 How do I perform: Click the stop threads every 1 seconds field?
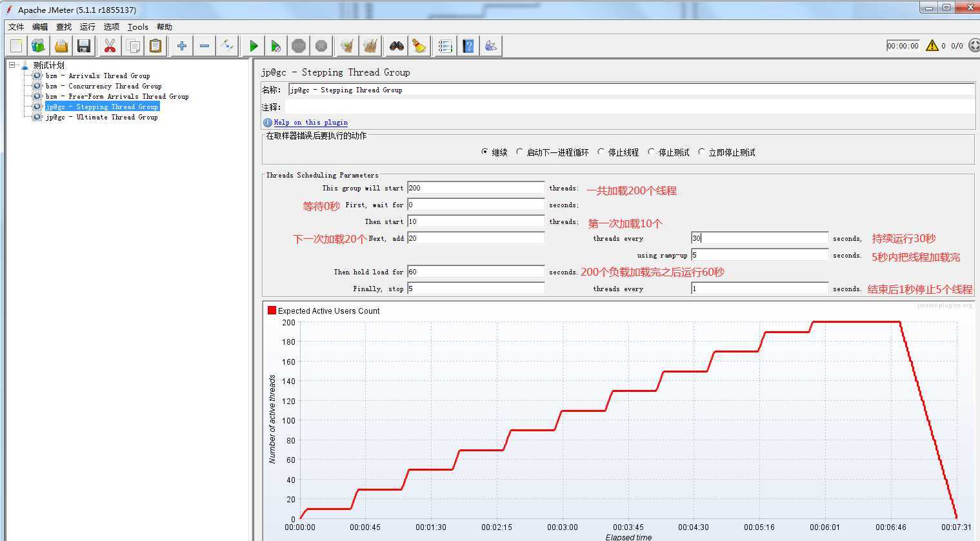click(x=759, y=289)
